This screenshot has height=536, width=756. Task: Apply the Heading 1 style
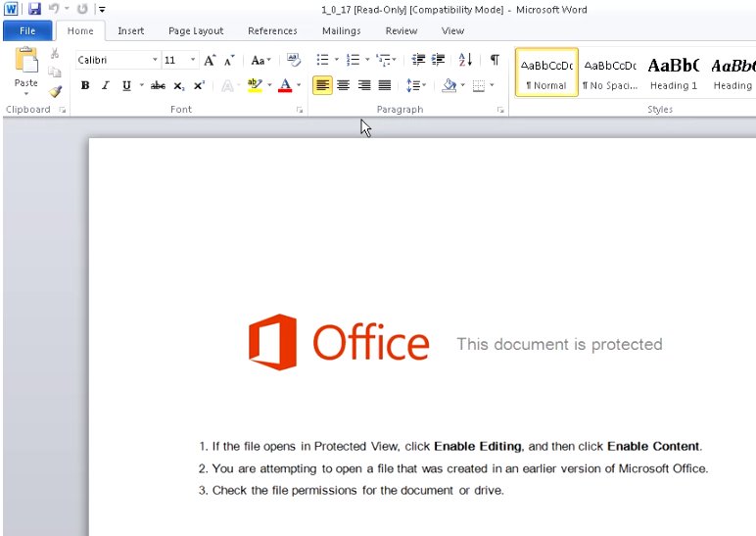(x=674, y=73)
